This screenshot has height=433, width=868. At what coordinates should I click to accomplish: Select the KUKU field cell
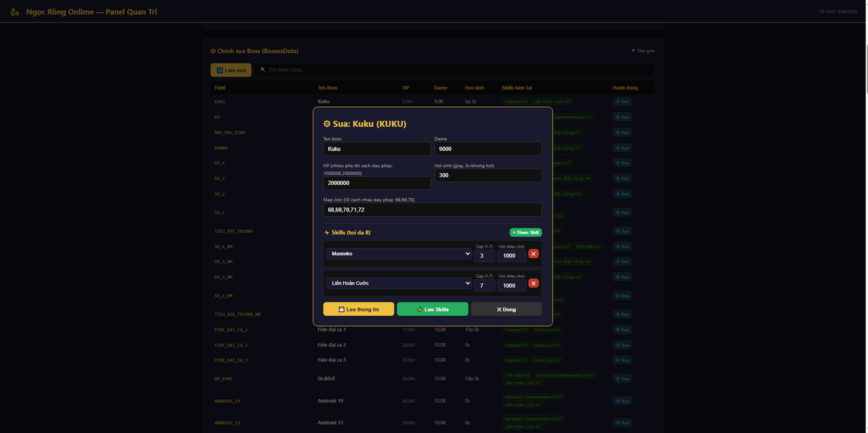pyautogui.click(x=220, y=102)
